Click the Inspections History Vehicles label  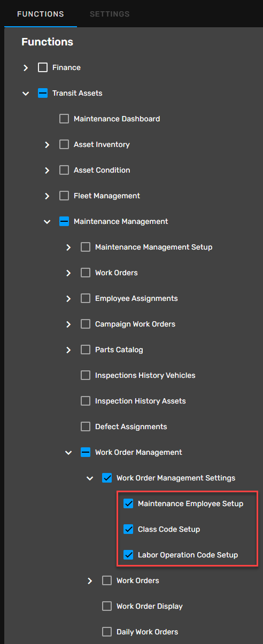click(x=145, y=376)
